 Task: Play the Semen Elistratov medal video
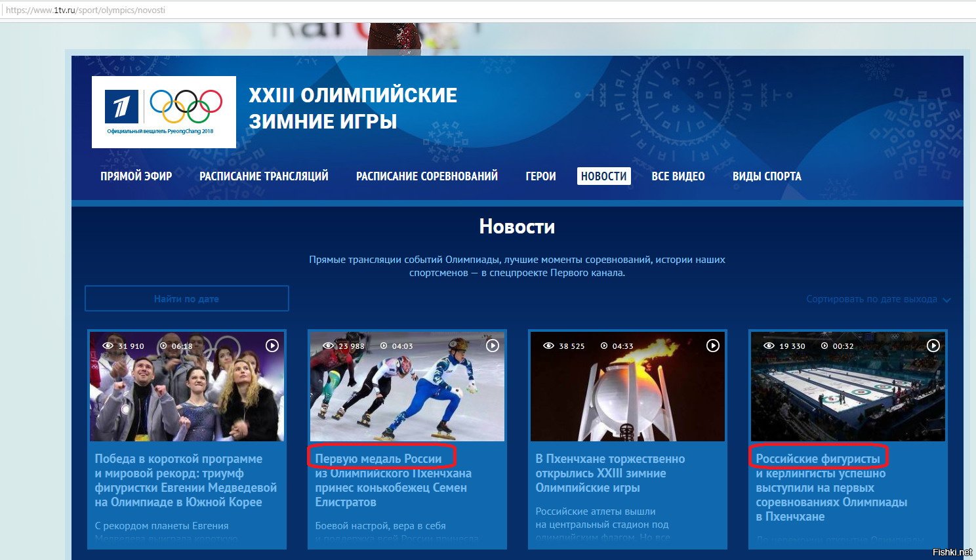pyautogui.click(x=493, y=346)
